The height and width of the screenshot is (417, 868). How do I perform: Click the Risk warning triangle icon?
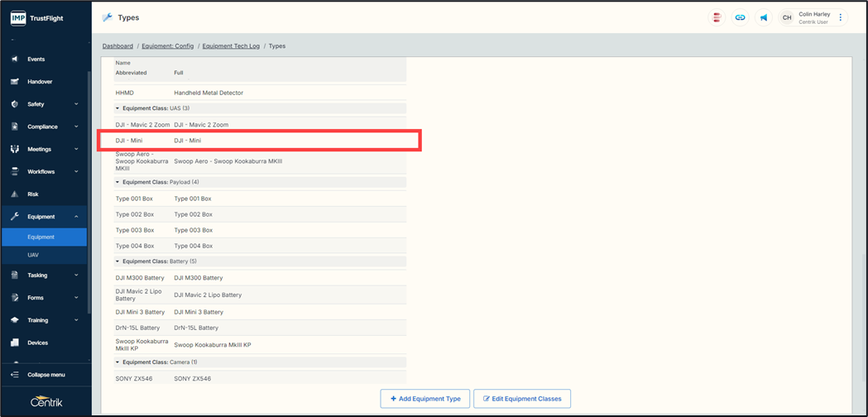coord(15,194)
